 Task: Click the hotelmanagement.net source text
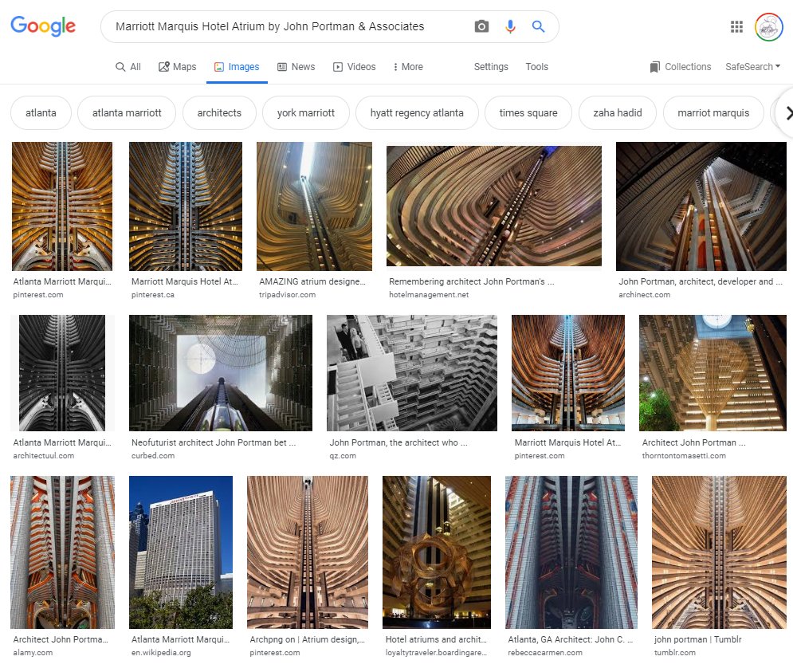[428, 294]
